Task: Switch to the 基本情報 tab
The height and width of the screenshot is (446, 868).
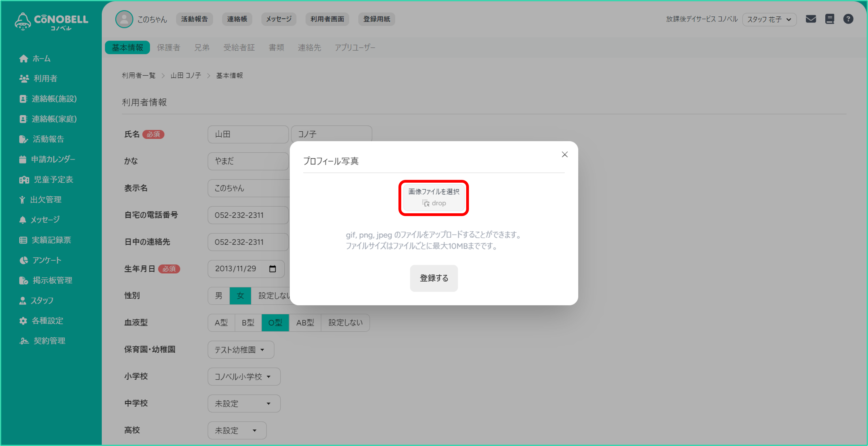Action: (x=127, y=48)
